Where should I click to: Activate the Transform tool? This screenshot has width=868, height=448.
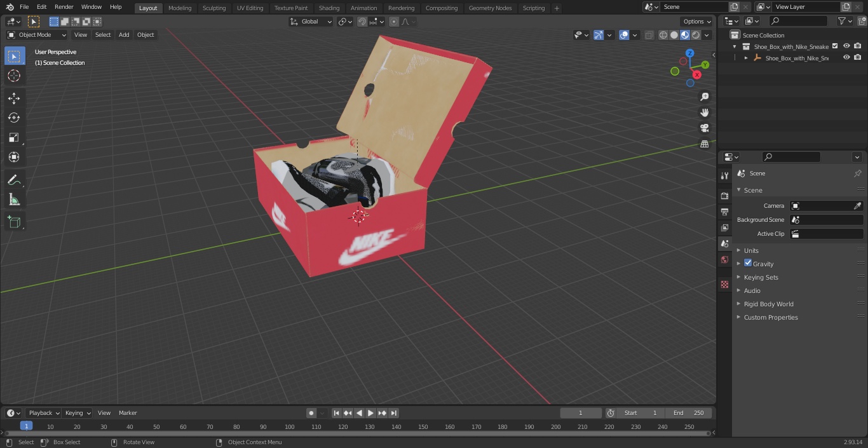click(14, 157)
